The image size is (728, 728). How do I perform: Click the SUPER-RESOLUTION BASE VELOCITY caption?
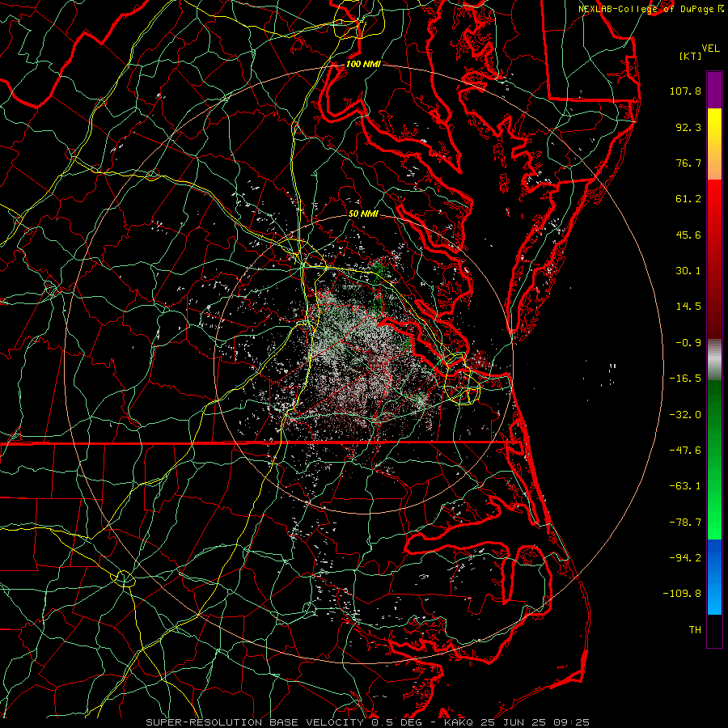256,722
